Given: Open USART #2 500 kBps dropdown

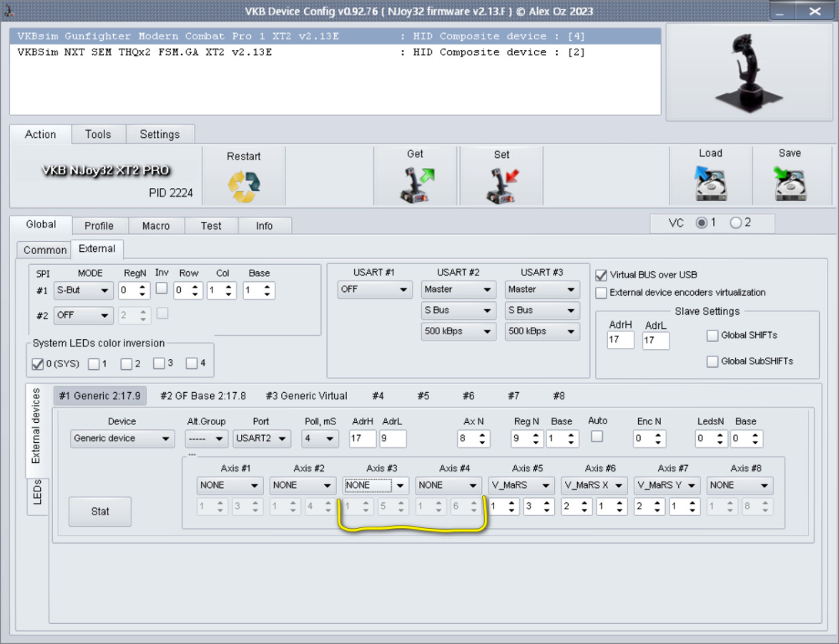Looking at the screenshot, I should click(x=458, y=331).
